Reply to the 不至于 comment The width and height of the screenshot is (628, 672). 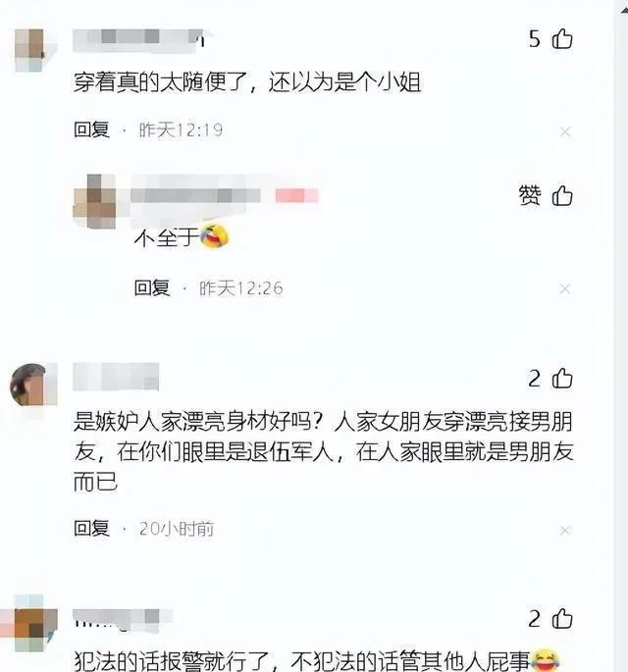[152, 287]
